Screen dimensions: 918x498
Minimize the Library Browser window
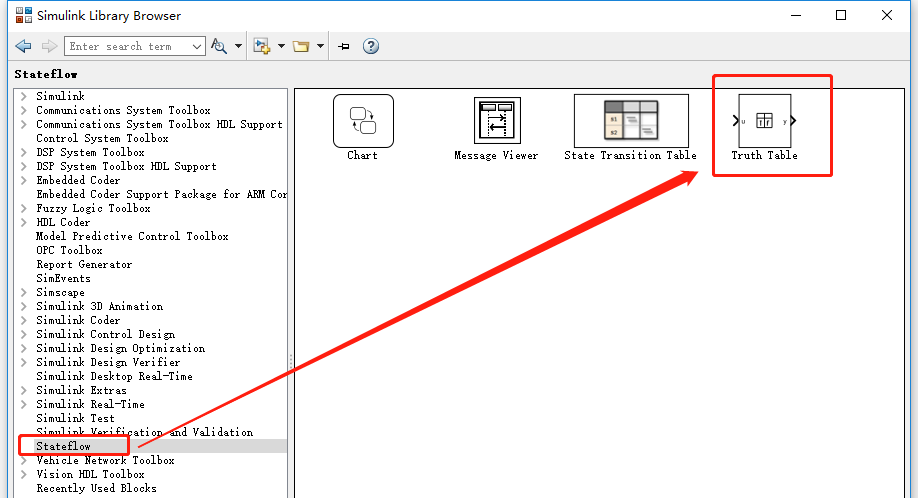click(x=796, y=15)
